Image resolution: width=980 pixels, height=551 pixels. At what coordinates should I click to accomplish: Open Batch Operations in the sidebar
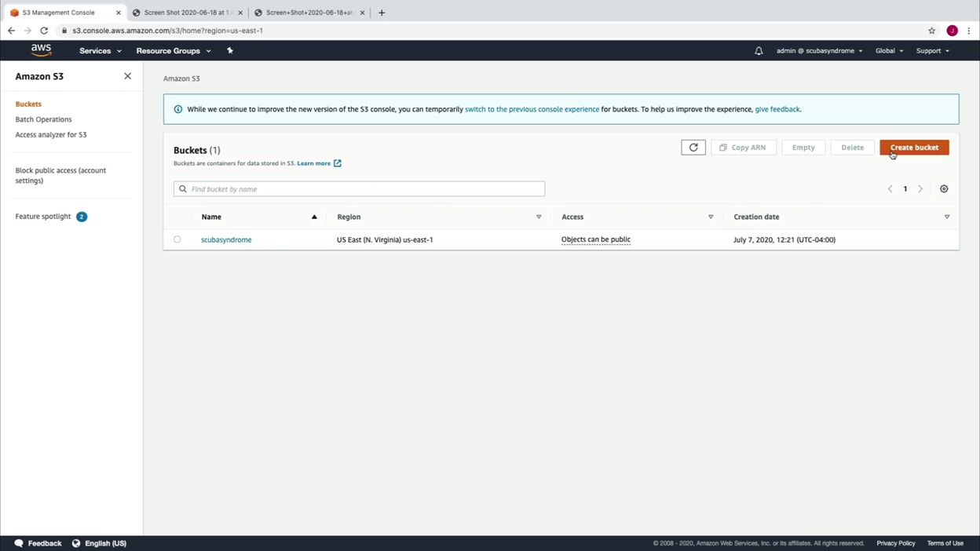click(43, 119)
